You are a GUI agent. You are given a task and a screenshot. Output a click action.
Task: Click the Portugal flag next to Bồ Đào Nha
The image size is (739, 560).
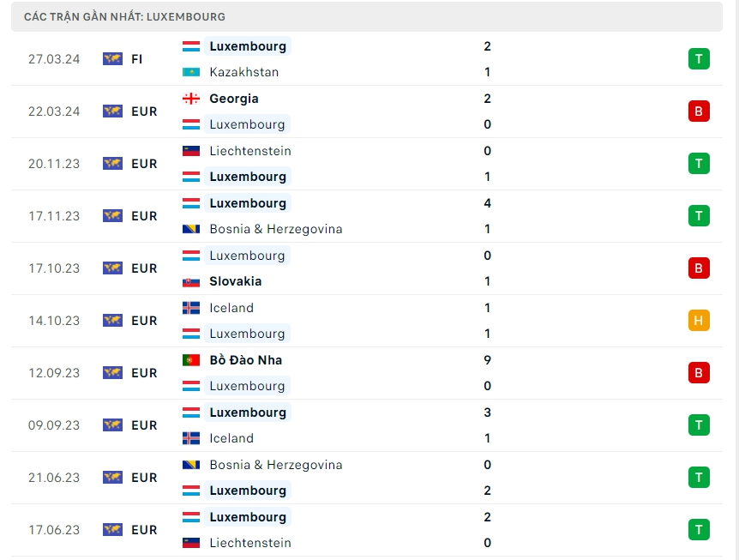point(191,360)
